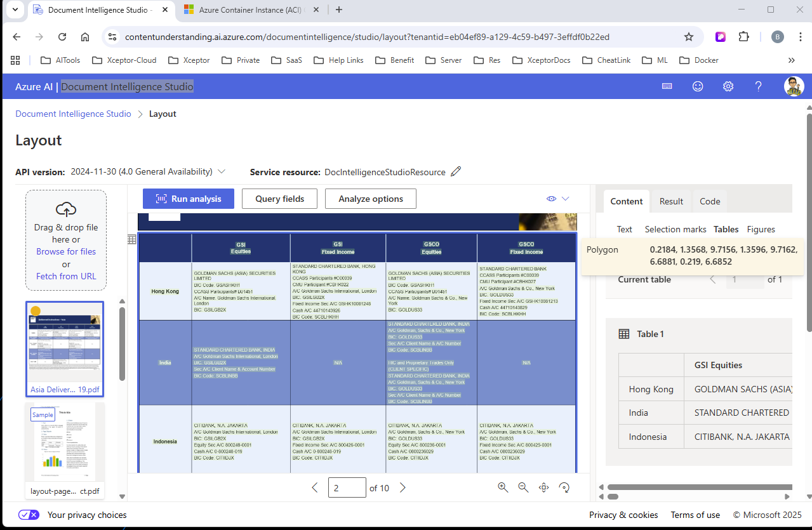
Task: Reload the browser page
Action: point(62,37)
